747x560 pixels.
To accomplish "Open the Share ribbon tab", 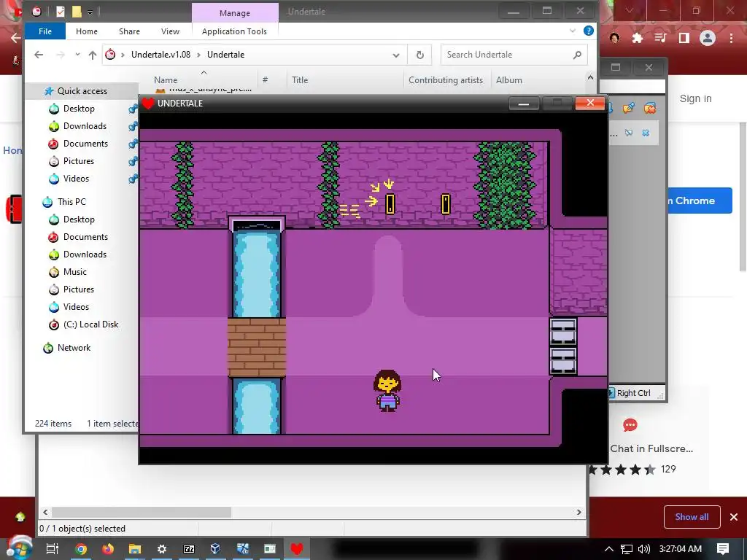I will click(129, 31).
